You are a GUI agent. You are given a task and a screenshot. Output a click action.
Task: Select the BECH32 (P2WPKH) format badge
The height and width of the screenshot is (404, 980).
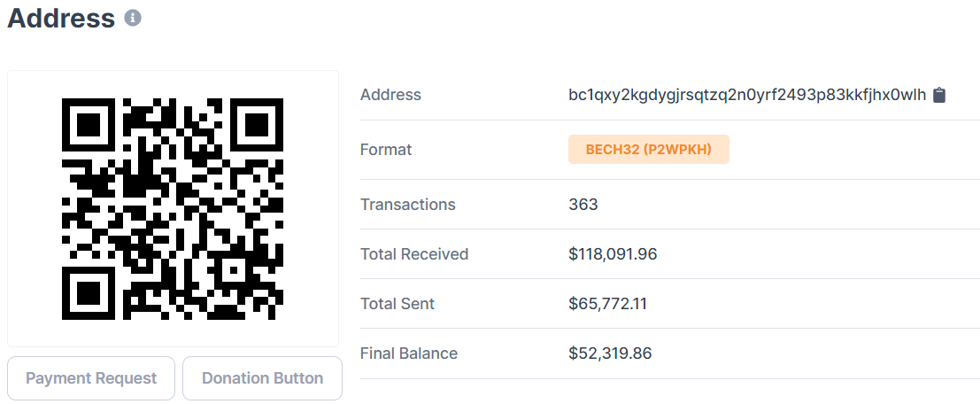(648, 150)
